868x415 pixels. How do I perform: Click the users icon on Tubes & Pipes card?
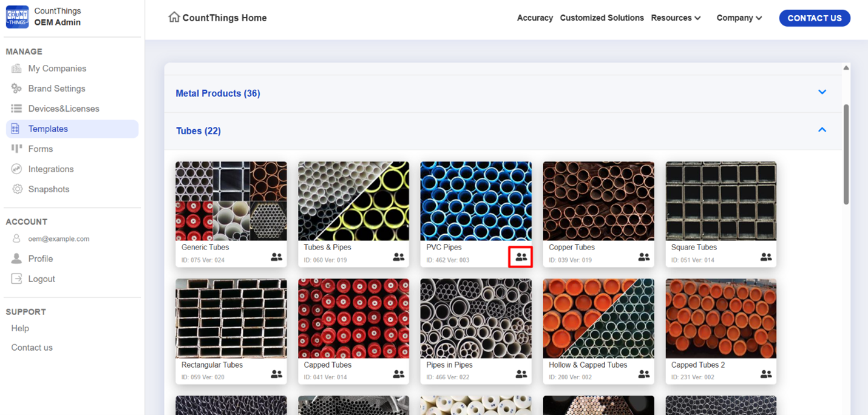point(398,257)
